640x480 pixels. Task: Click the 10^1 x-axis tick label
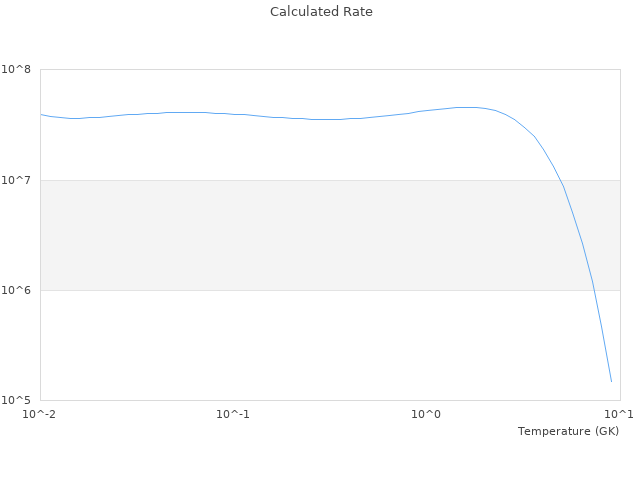click(619, 414)
